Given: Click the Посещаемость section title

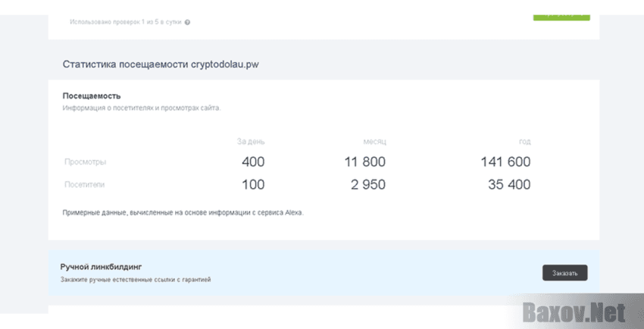Looking at the screenshot, I should click(92, 96).
